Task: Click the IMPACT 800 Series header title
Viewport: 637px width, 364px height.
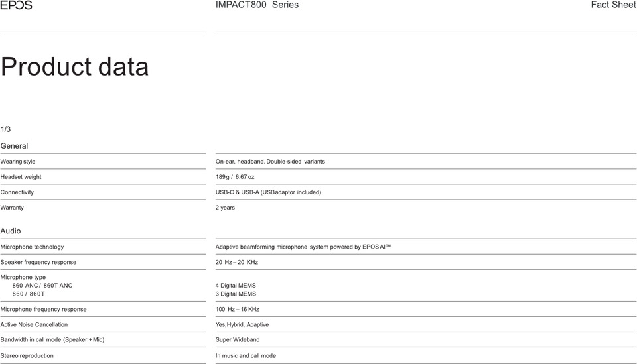Action: pos(257,5)
